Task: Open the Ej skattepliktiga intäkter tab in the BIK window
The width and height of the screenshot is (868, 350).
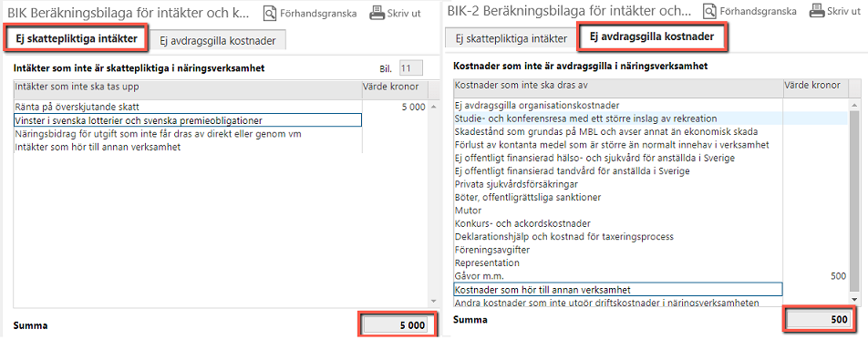Action: point(77,38)
